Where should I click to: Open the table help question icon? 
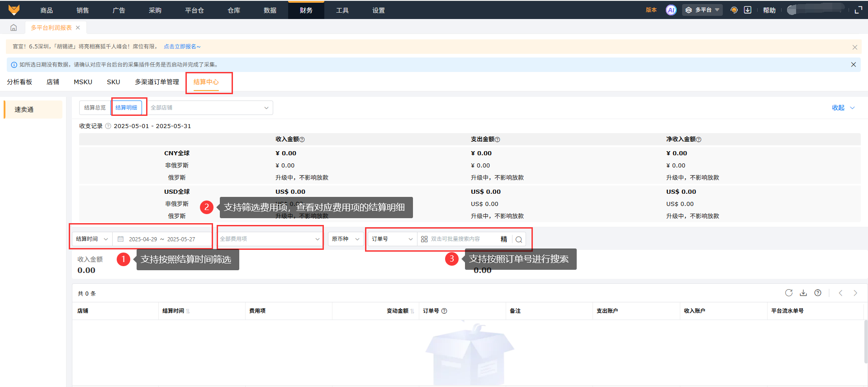[818, 293]
